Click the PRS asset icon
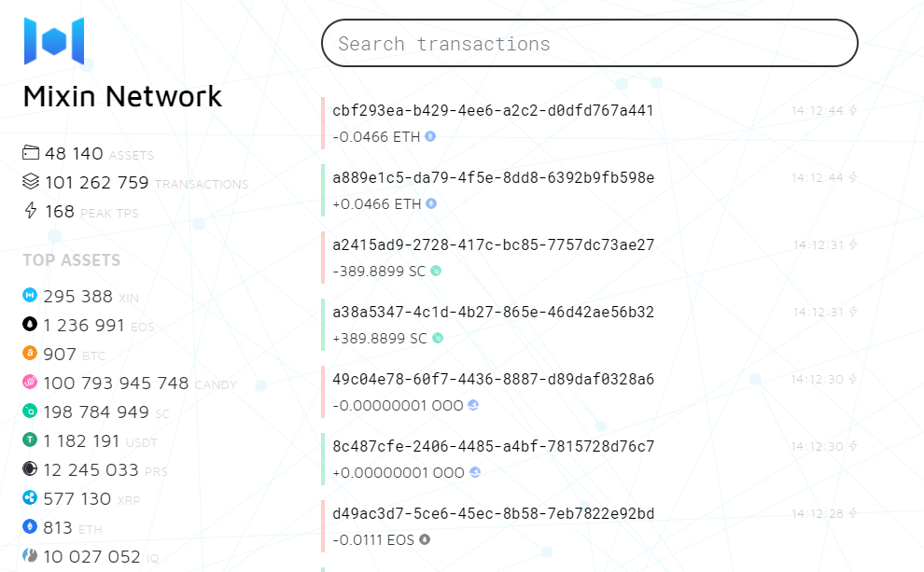The width and height of the screenshot is (924, 572). [x=30, y=469]
